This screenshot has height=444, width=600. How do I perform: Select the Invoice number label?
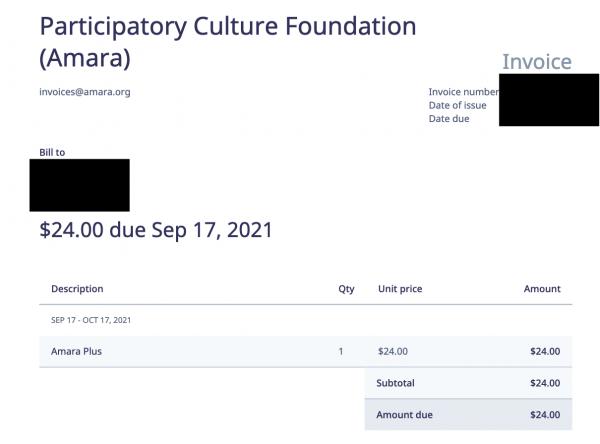464,92
